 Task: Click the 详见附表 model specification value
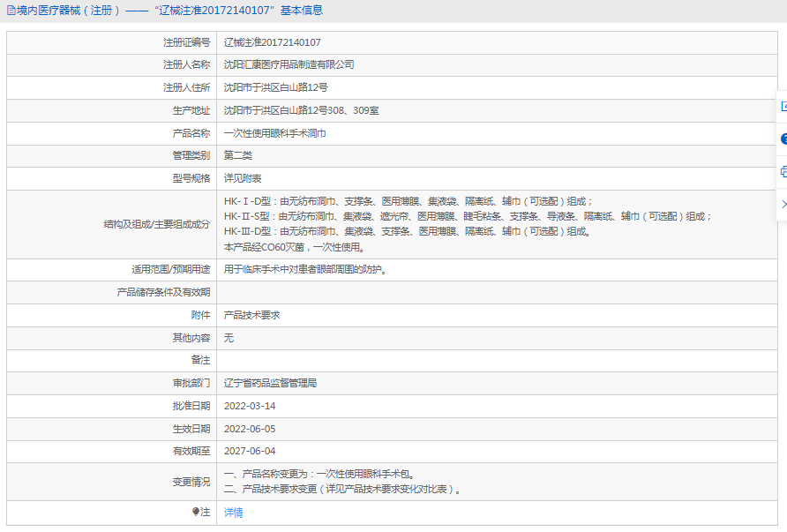[243, 179]
